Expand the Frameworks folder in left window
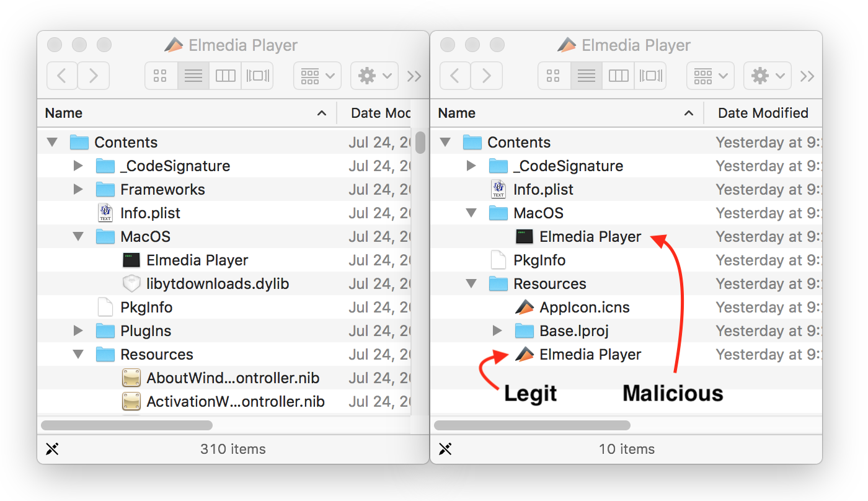Screen dimensions: 868x501 [78, 190]
